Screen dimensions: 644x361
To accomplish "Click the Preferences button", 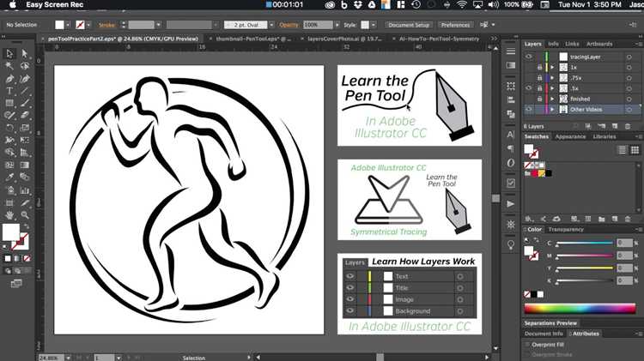I will point(455,25).
